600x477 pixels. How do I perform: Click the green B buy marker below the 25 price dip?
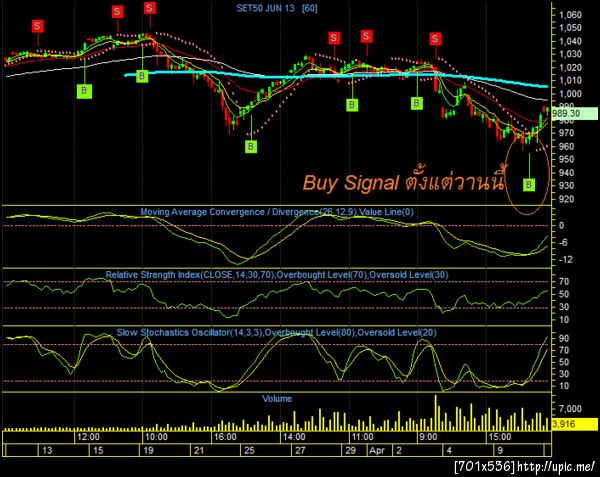point(251,146)
